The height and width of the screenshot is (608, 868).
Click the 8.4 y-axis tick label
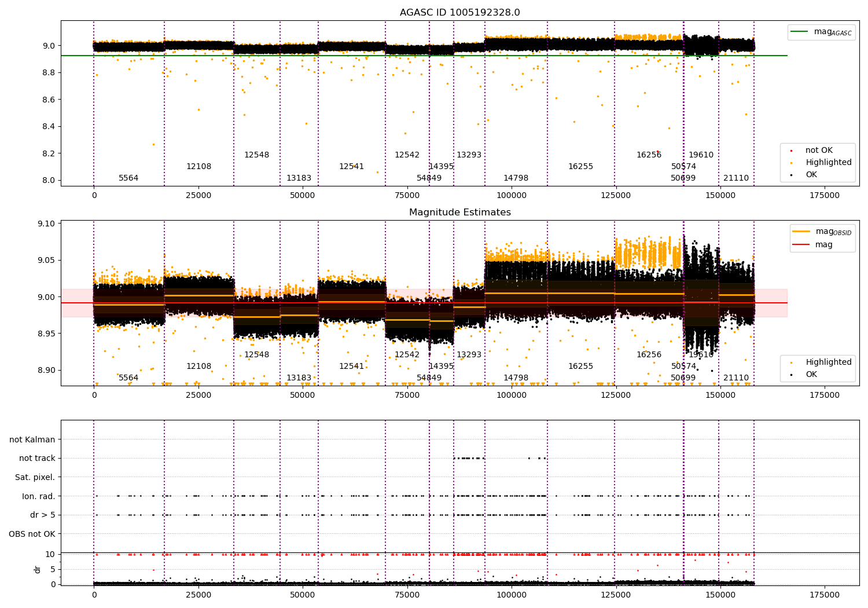click(49, 127)
